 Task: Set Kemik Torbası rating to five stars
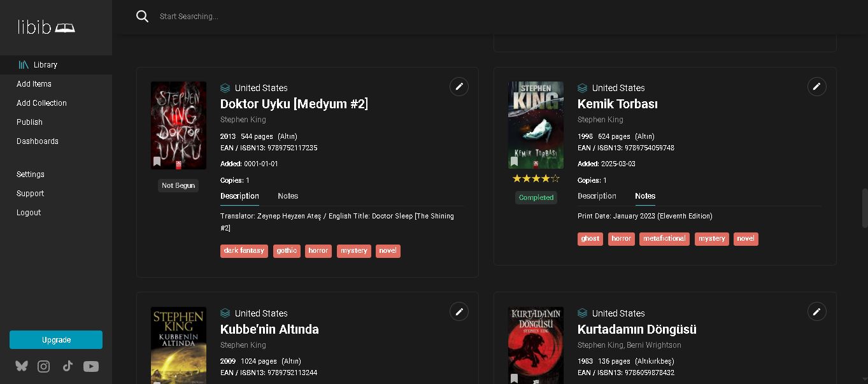click(x=555, y=179)
